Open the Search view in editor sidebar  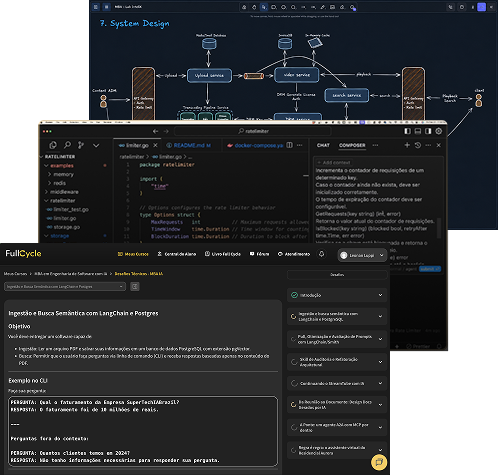point(67,145)
